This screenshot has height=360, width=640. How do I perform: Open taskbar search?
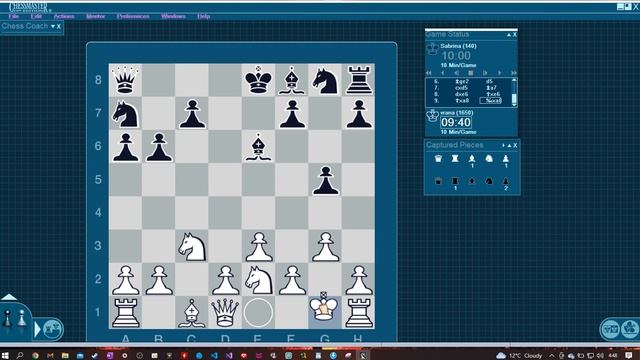point(20,356)
